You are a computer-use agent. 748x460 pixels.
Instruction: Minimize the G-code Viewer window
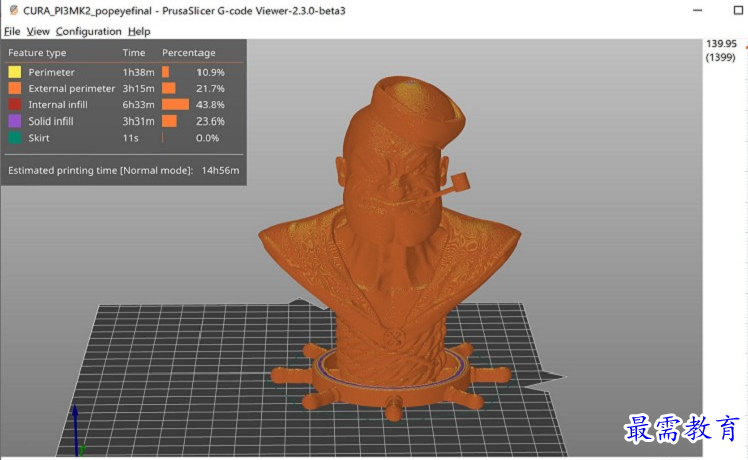point(697,10)
